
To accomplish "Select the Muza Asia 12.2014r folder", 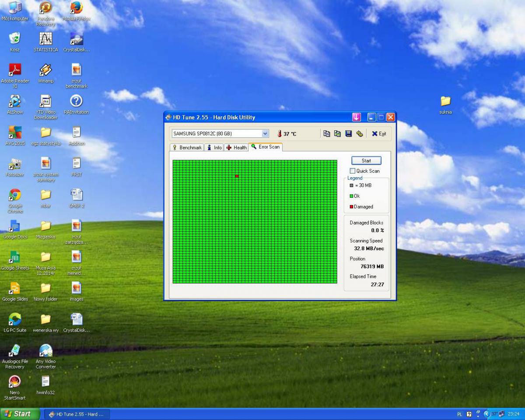I will click(x=45, y=262).
